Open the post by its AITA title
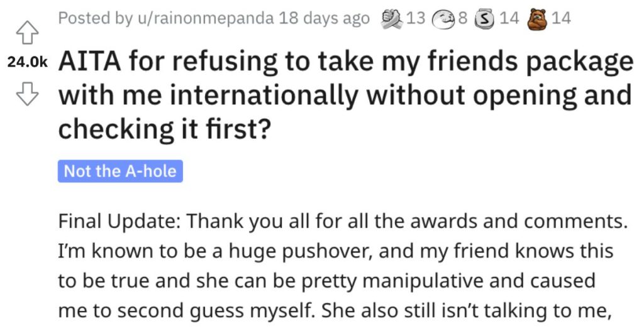 click(x=345, y=95)
